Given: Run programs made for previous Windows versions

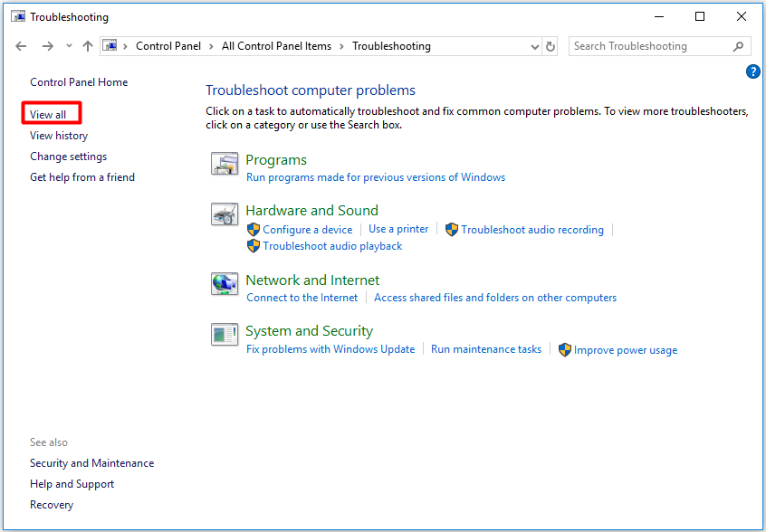Looking at the screenshot, I should 376,177.
